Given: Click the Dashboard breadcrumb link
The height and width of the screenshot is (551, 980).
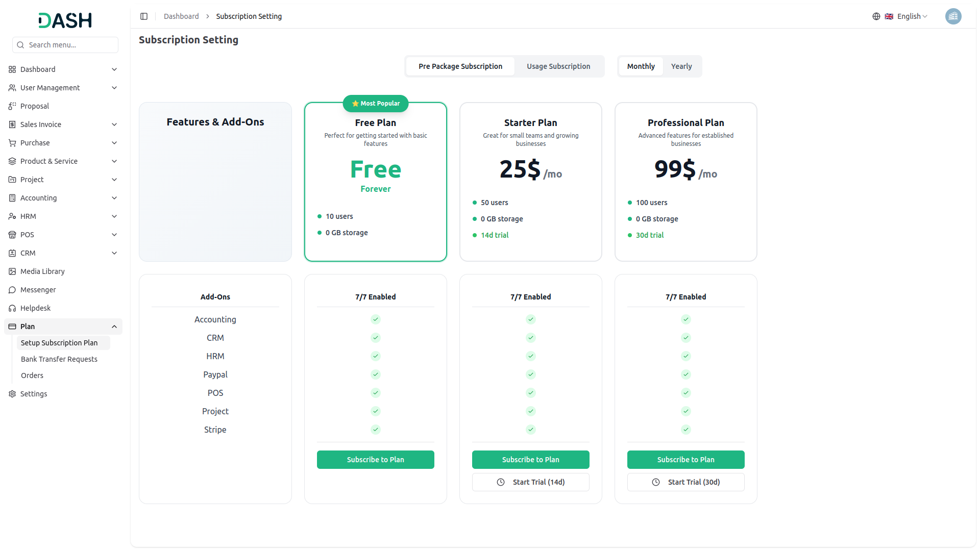Looking at the screenshot, I should click(x=181, y=16).
